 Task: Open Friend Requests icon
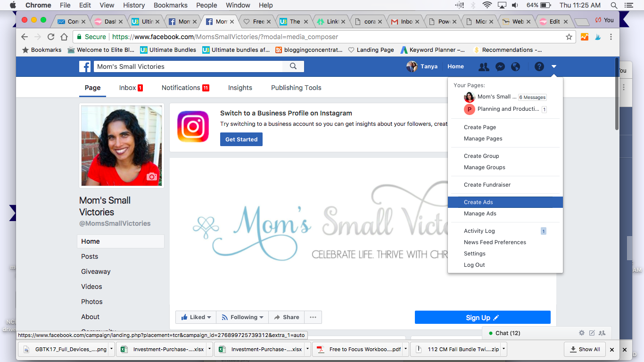coord(484,67)
